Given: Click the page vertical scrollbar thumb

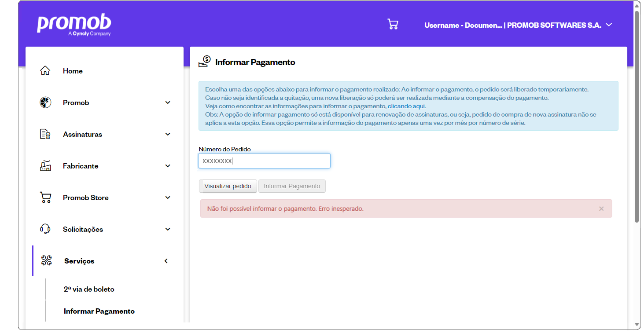Looking at the screenshot, I should (x=637, y=117).
